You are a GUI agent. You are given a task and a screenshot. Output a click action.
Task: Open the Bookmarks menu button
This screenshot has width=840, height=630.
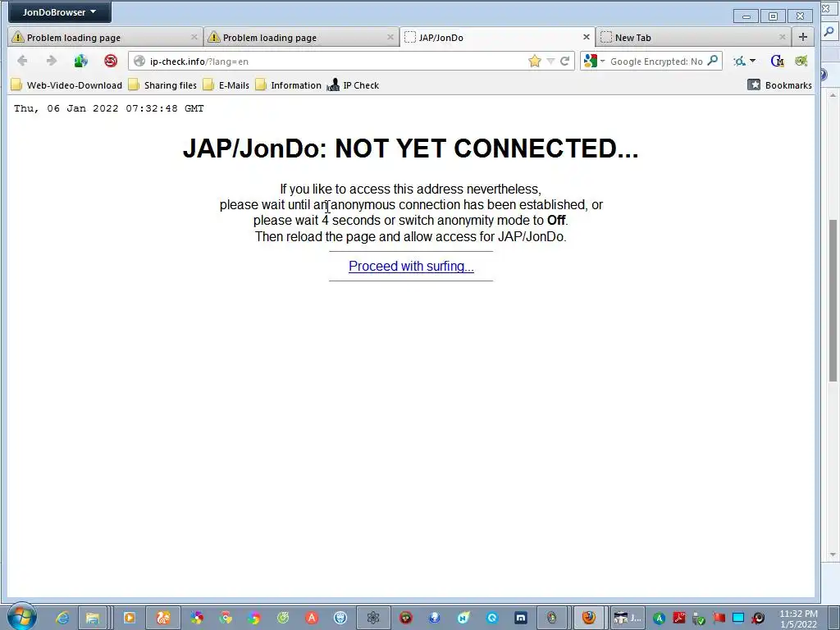tap(779, 84)
